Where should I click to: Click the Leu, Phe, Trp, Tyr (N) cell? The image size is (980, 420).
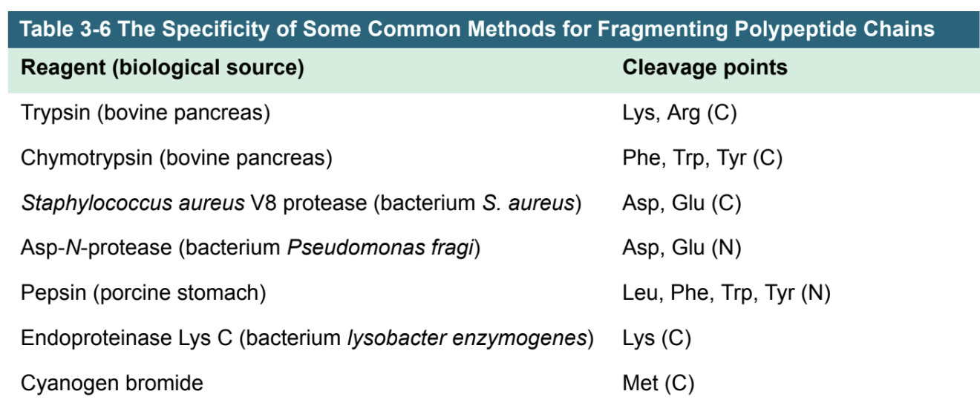(x=726, y=293)
